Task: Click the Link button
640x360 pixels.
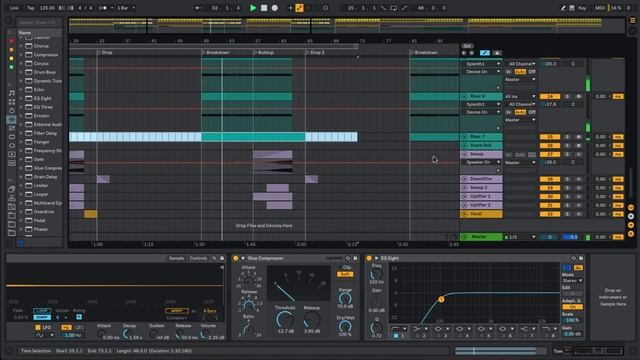Action: coord(14,8)
